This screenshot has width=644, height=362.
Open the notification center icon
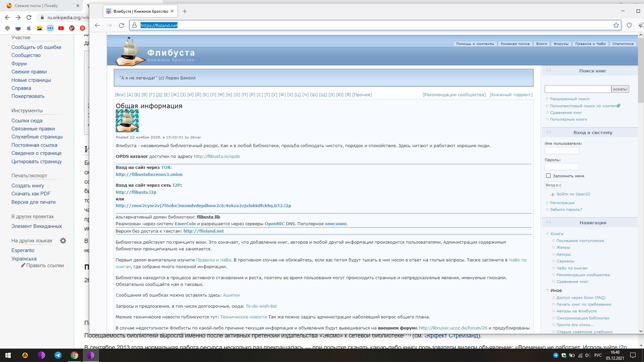[633, 355]
